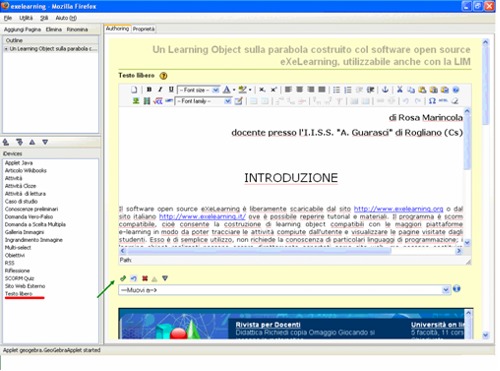Click the outdent icon
The height and width of the screenshot is (371, 500).
point(359,90)
